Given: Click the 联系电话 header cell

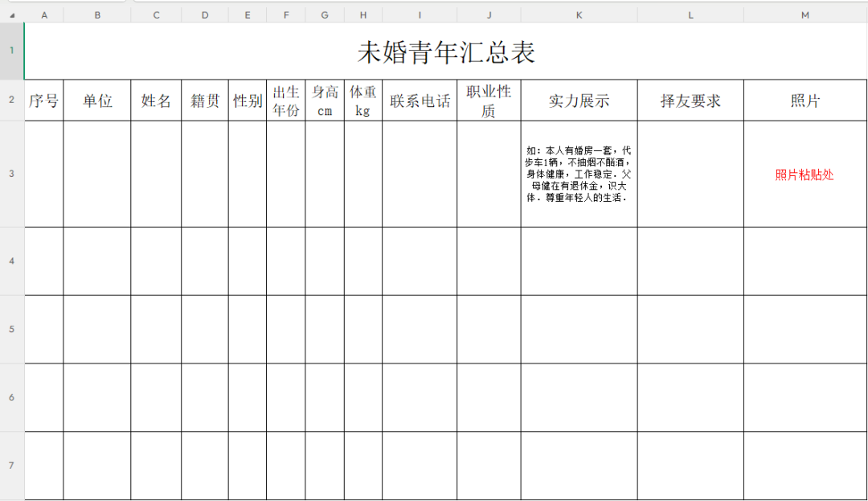Looking at the screenshot, I should click(x=420, y=101).
